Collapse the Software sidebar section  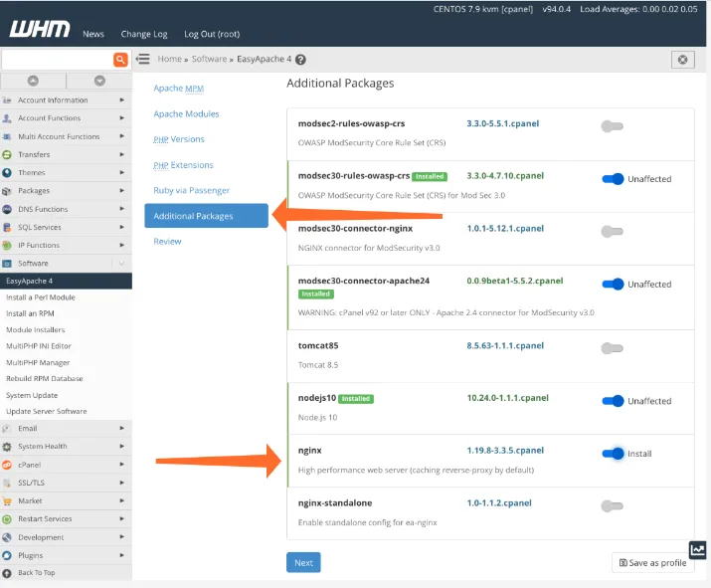66,264
